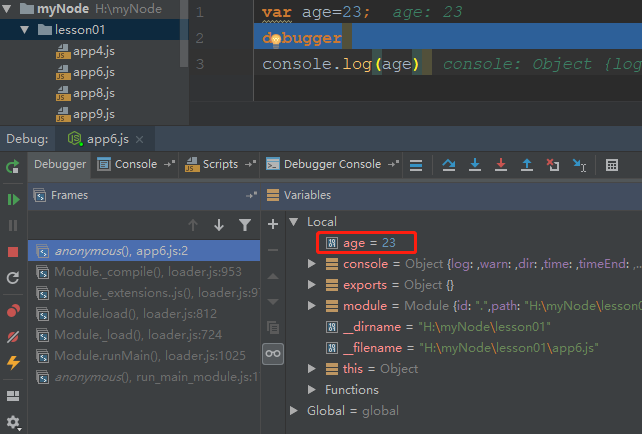Image resolution: width=642 pixels, height=434 pixels.
Task: Remove watch minus icon
Action: (273, 250)
